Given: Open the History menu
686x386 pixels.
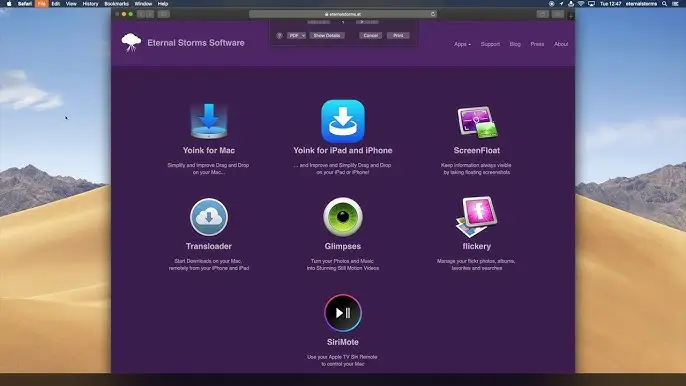Looking at the screenshot, I should click(91, 4).
